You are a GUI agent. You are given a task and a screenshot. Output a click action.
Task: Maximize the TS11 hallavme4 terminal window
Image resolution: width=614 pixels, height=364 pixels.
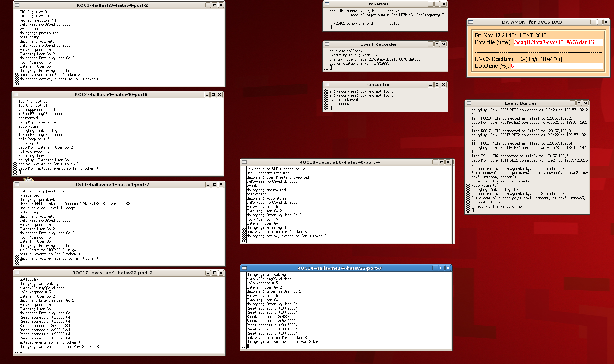[215, 184]
